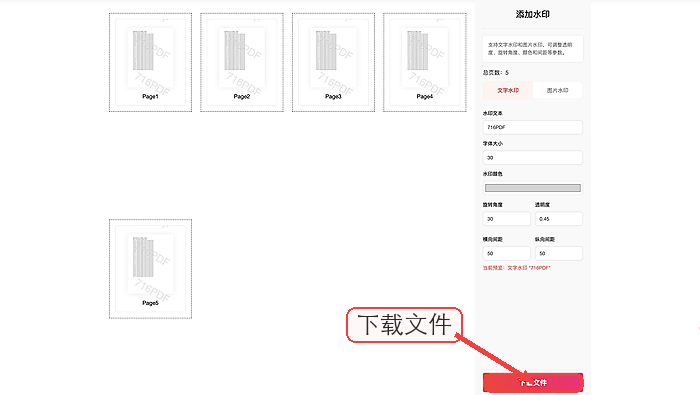Viewport: 700px width, 395px height.
Task: Open the watermark color picker swatch
Action: [x=533, y=188]
